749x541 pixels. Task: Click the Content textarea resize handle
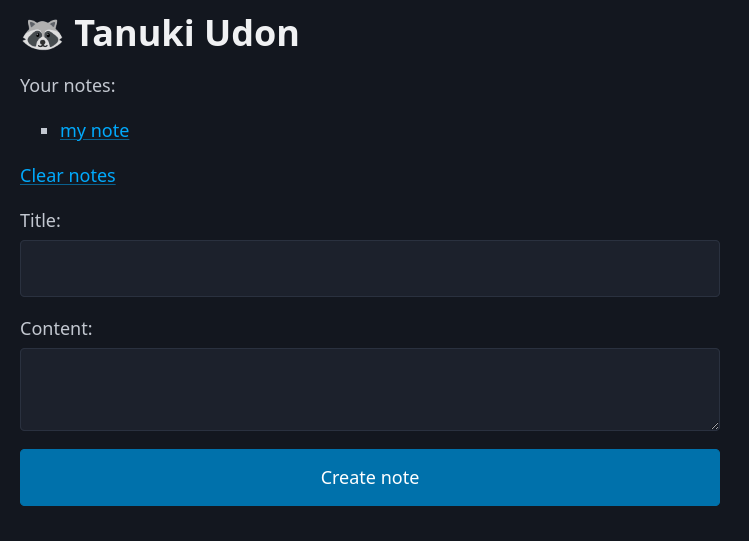click(x=714, y=425)
